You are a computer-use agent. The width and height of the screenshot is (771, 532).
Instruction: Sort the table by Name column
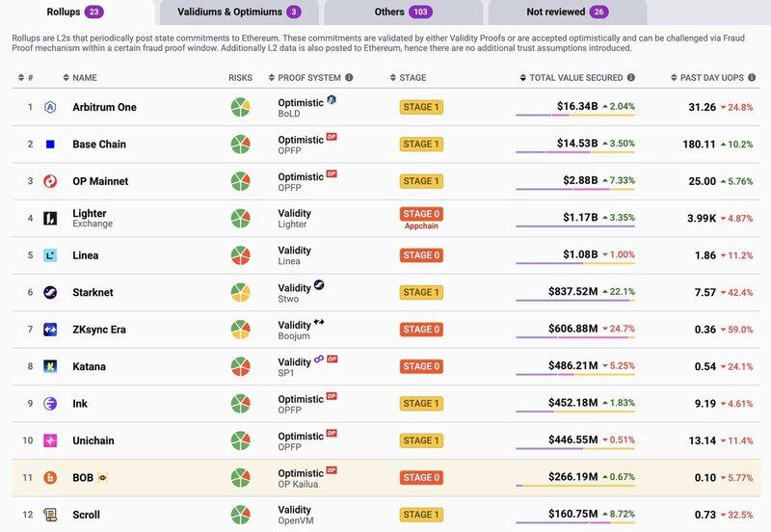pyautogui.click(x=85, y=78)
